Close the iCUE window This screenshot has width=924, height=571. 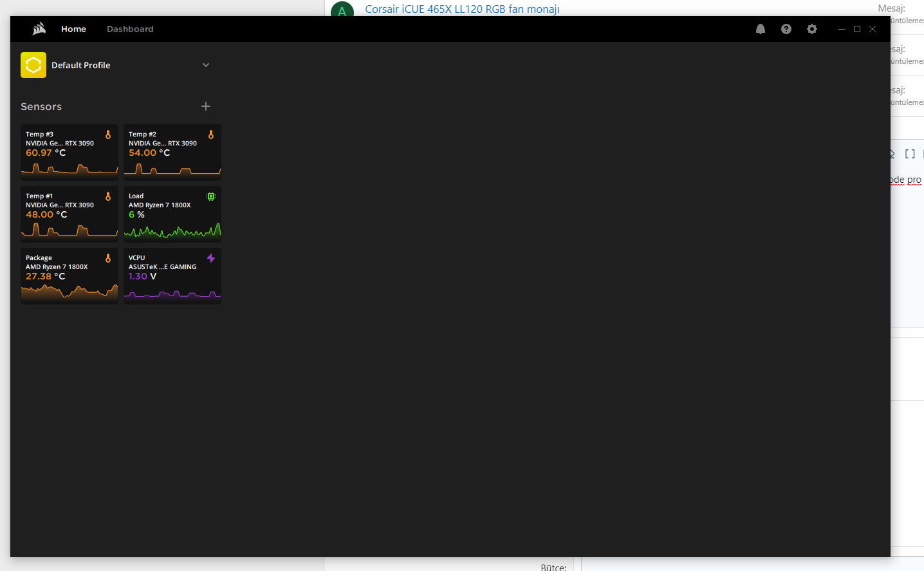click(873, 29)
